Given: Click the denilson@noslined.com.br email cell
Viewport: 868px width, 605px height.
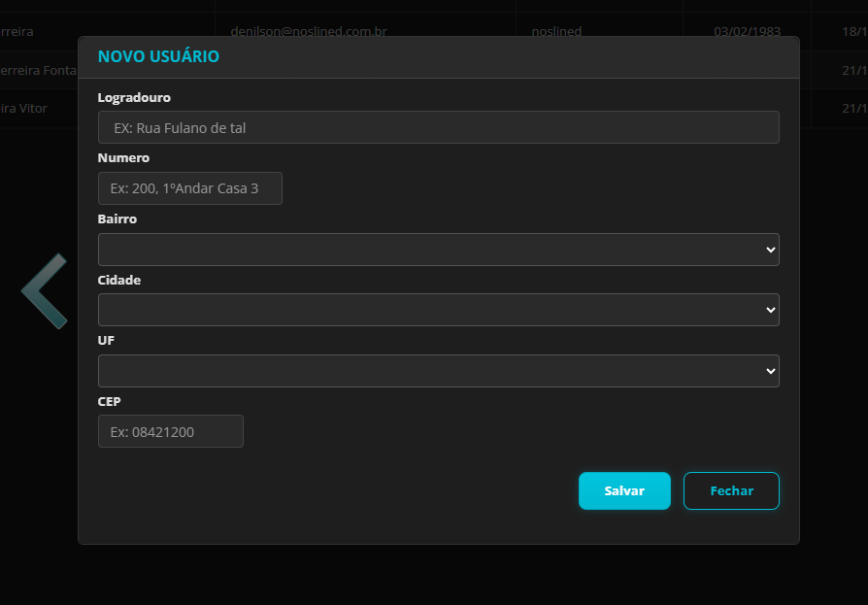Looking at the screenshot, I should click(309, 31).
